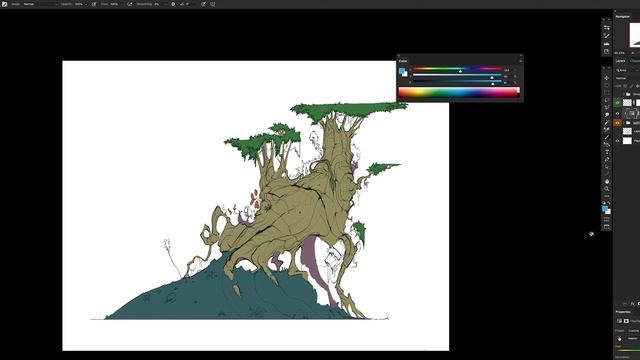The height and width of the screenshot is (360, 640).
Task: Open fourth collapsed panel icon in the dock
Action: (x=607, y=51)
